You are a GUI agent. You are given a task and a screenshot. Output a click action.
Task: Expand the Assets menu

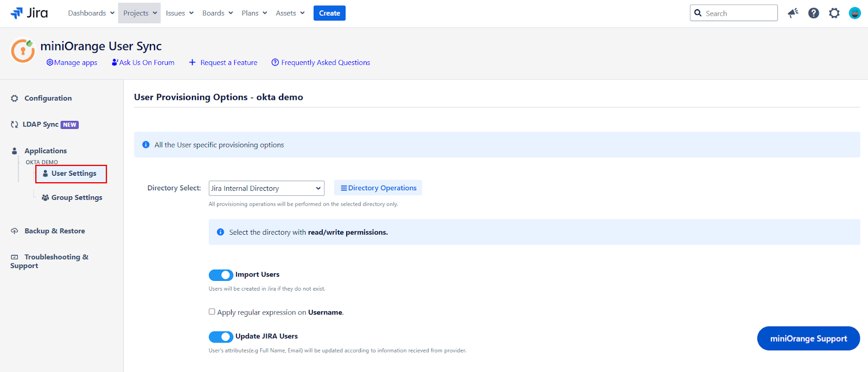[290, 13]
